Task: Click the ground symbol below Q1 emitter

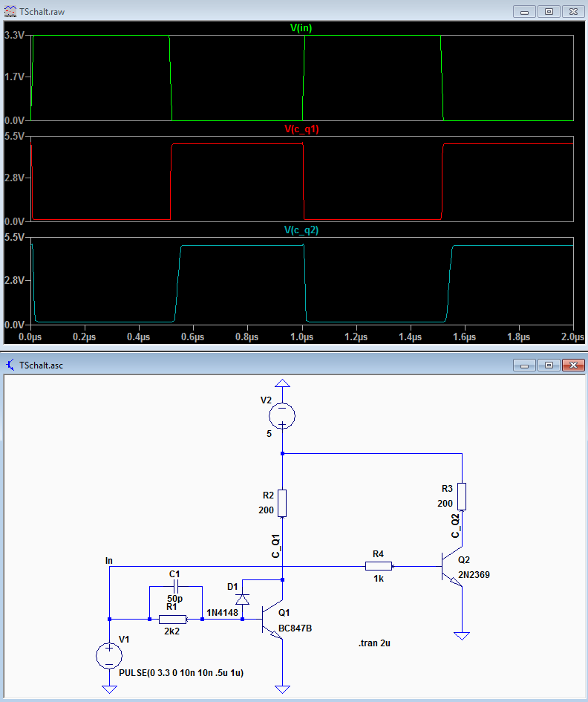Action: point(282,689)
